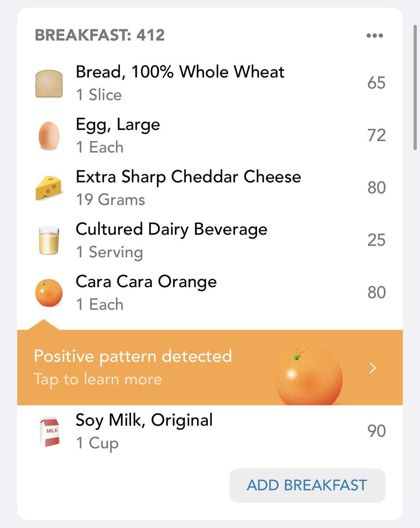Tap the soy milk carton icon
The image size is (420, 528).
click(50, 432)
